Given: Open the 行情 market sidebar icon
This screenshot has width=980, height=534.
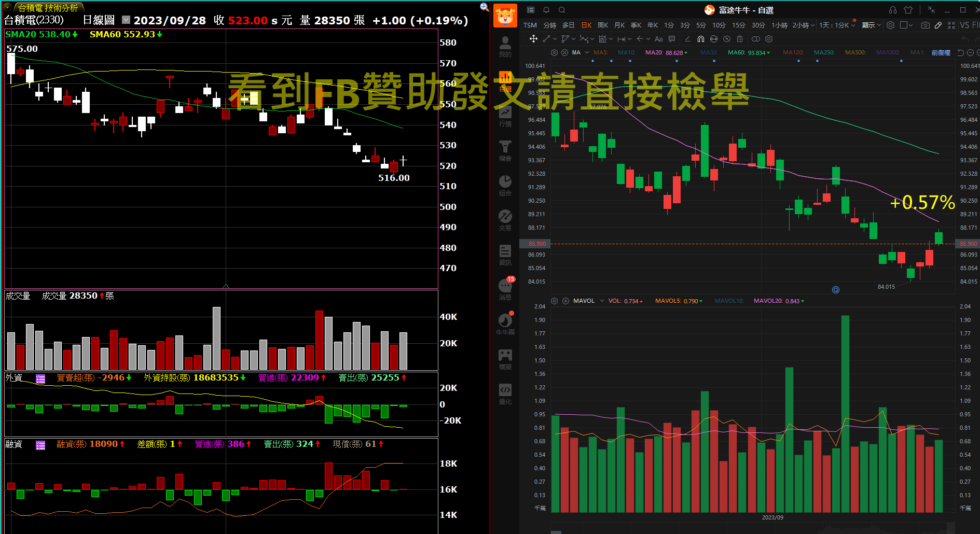Looking at the screenshot, I should (505, 116).
